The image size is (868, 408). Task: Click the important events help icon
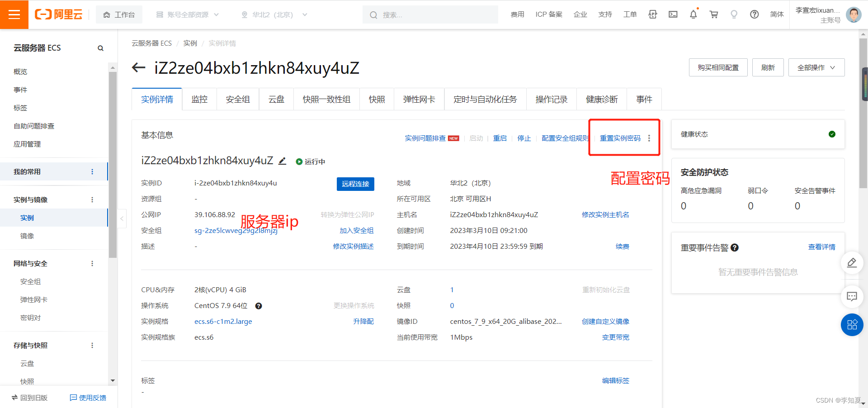[735, 247]
